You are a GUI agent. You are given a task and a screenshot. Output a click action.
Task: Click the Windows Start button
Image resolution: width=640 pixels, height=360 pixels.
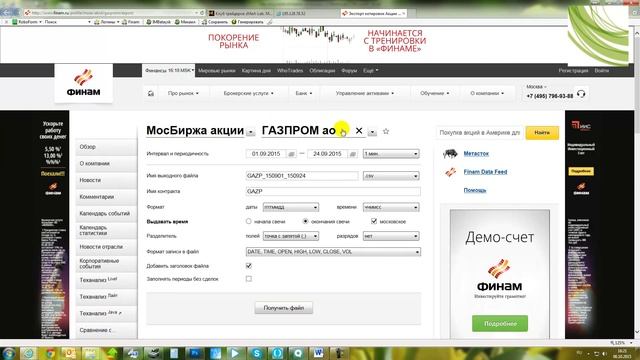point(9,353)
